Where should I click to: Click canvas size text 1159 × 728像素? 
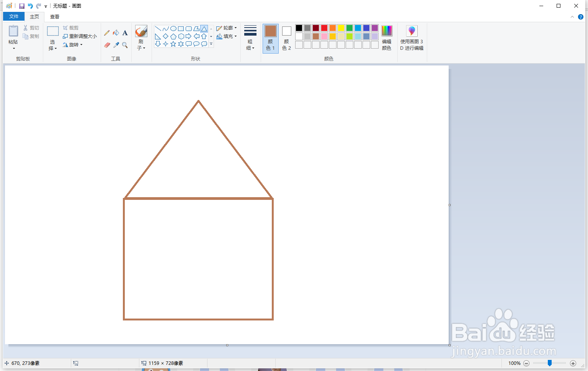166,363
